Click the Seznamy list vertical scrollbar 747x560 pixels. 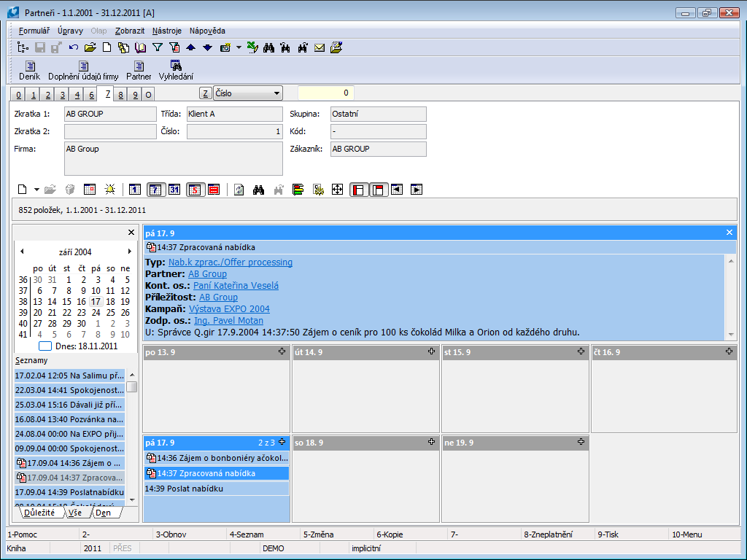[x=132, y=437]
